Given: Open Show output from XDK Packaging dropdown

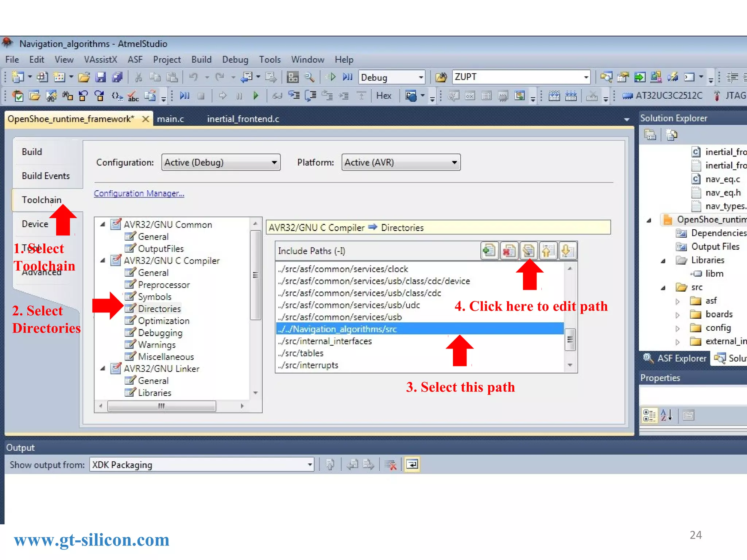Looking at the screenshot, I should (x=202, y=465).
